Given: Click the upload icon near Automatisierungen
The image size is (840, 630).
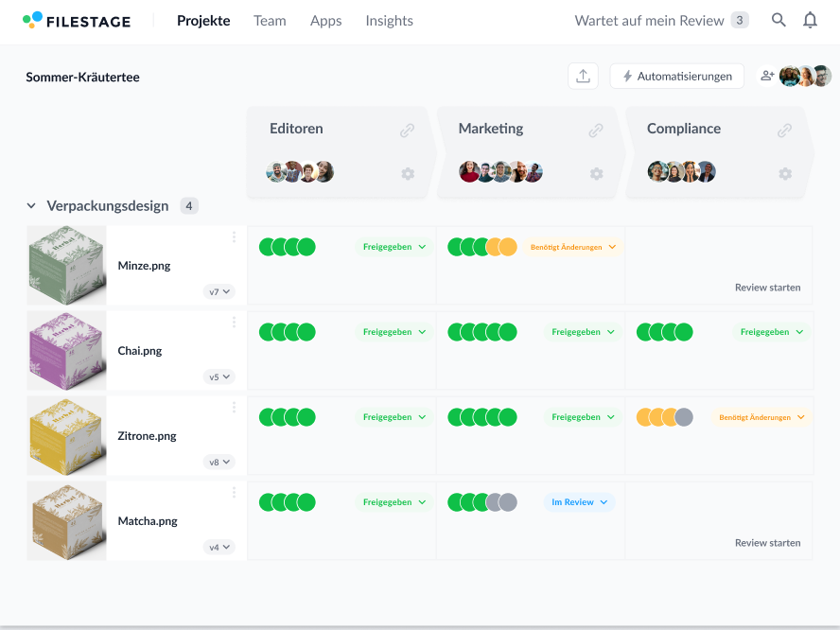Looking at the screenshot, I should 584,76.
